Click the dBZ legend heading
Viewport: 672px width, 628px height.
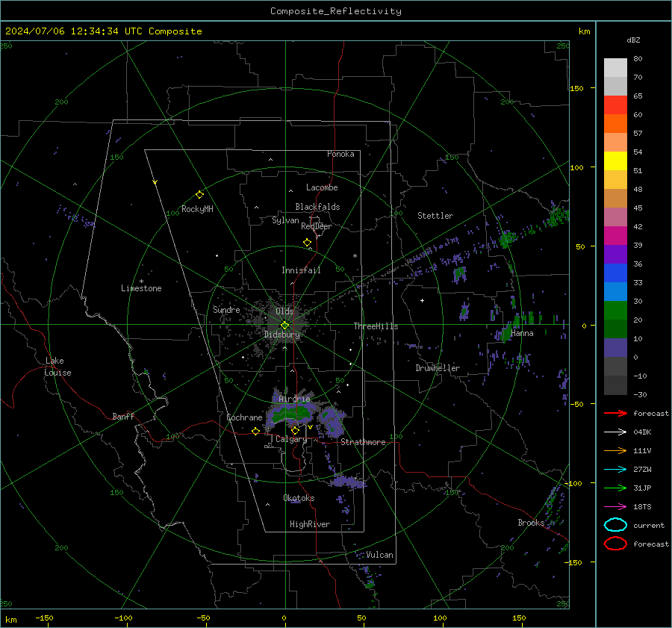(x=633, y=40)
